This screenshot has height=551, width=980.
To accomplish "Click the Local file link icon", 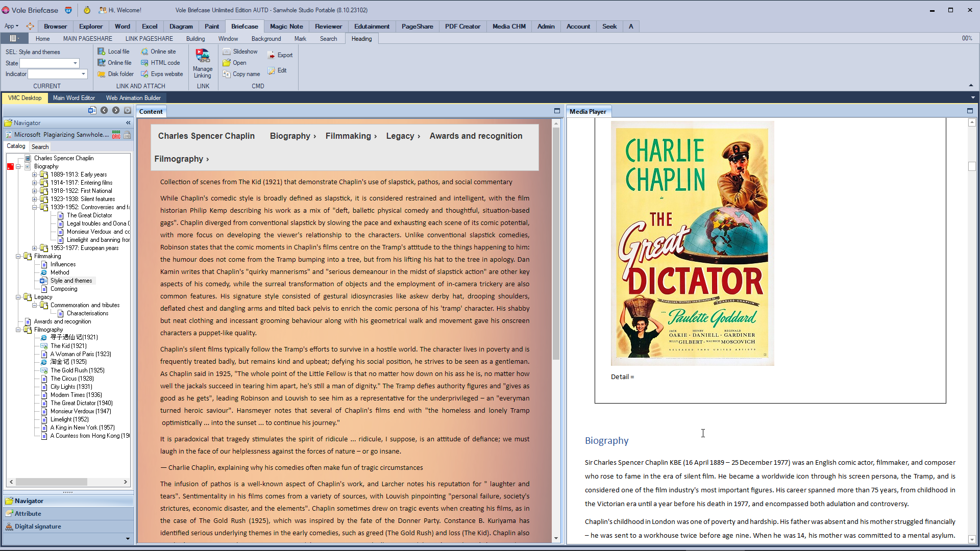I will click(x=102, y=52).
